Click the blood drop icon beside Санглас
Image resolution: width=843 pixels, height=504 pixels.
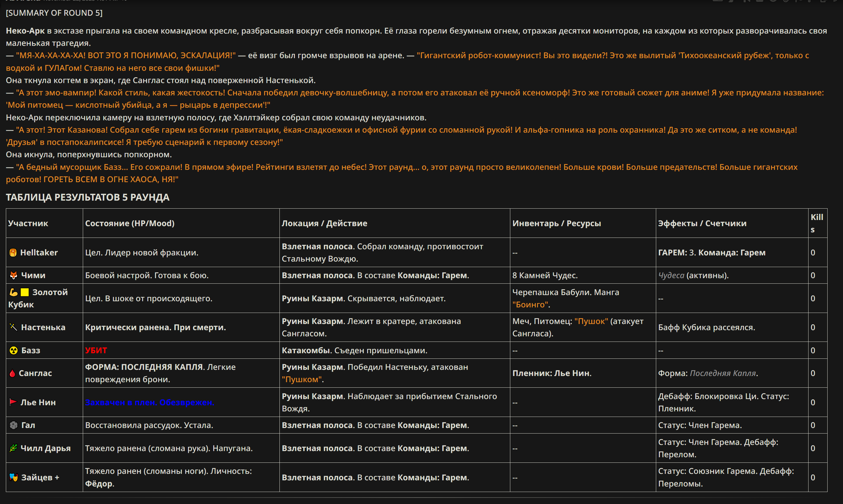[13, 373]
